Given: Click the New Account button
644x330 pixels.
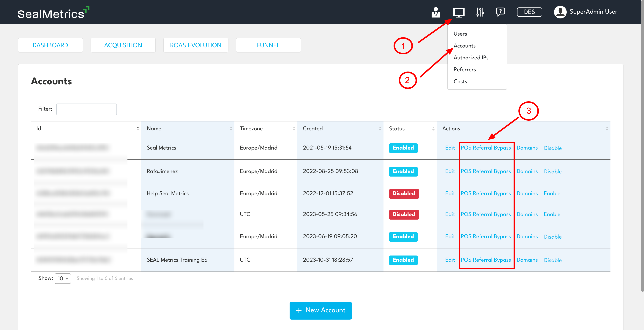Looking at the screenshot, I should coord(320,310).
